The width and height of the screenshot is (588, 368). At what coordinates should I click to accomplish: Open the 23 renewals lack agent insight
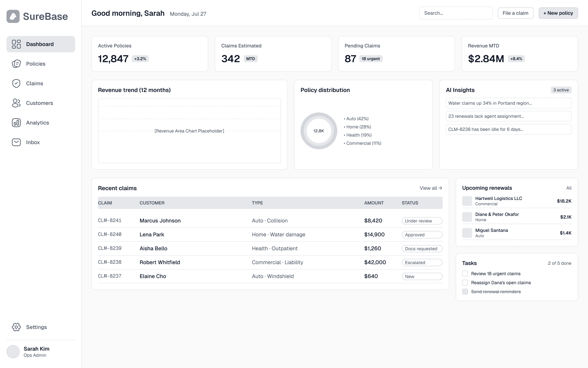(509, 116)
